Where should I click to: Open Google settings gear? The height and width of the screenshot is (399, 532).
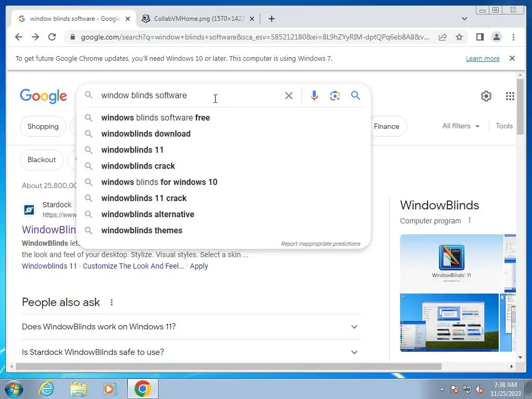[486, 96]
